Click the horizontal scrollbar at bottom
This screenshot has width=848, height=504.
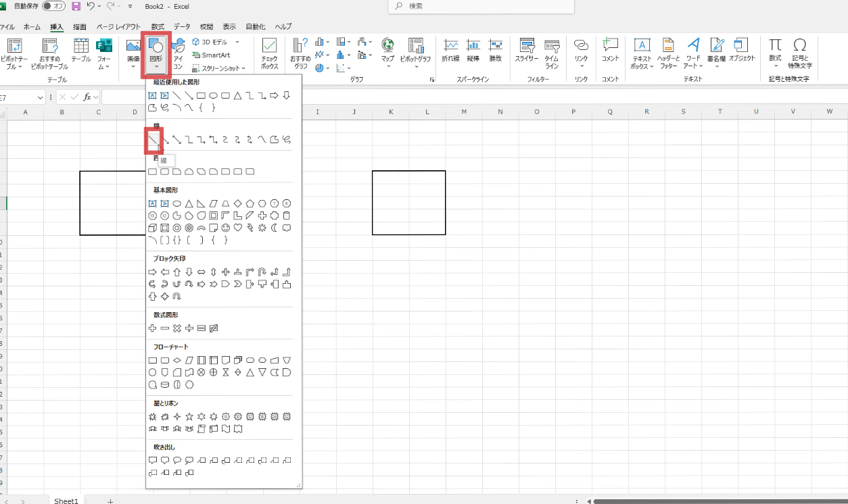[720, 501]
